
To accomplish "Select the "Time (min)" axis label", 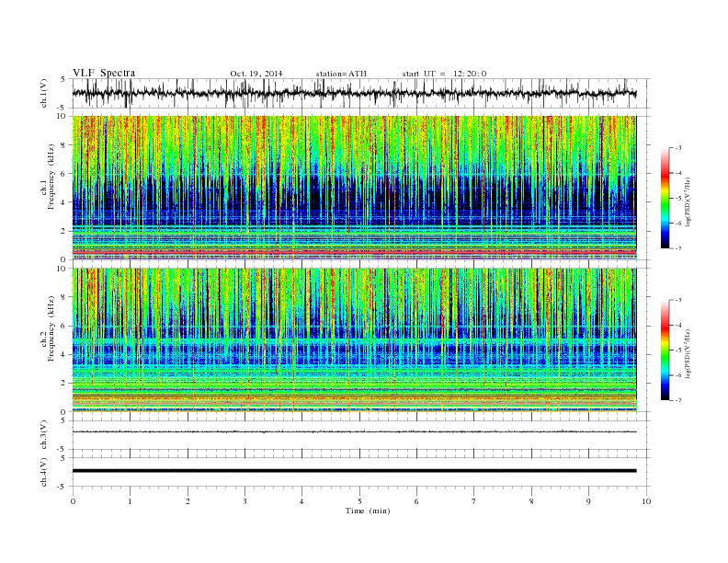I will pyautogui.click(x=368, y=511).
